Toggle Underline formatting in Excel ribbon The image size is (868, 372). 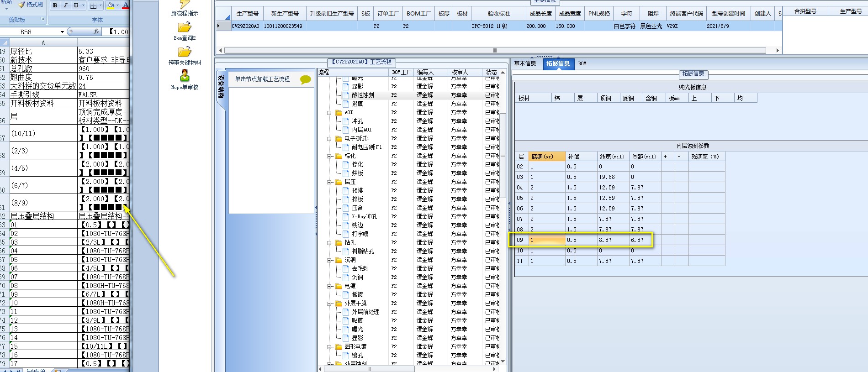click(76, 5)
